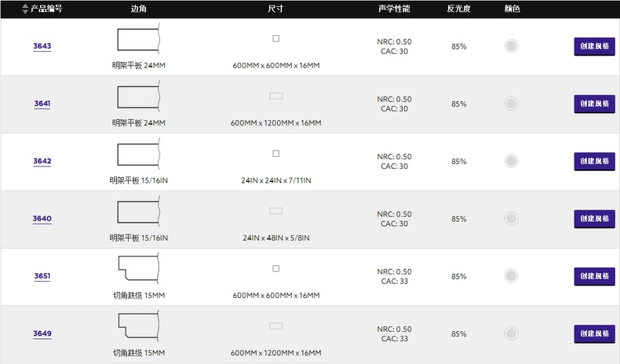Click square size icon in row 3651
Image resolution: width=620 pixels, height=364 pixels.
(275, 268)
